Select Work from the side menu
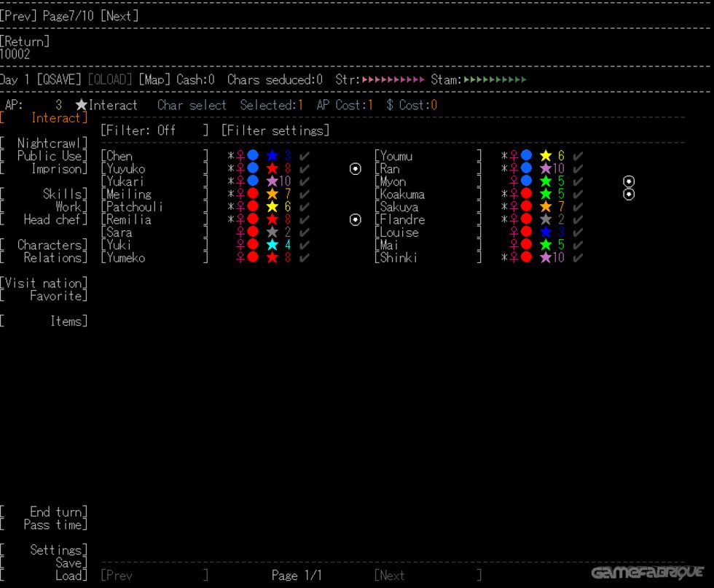Viewport: 714px width, 588px height. click(44, 207)
